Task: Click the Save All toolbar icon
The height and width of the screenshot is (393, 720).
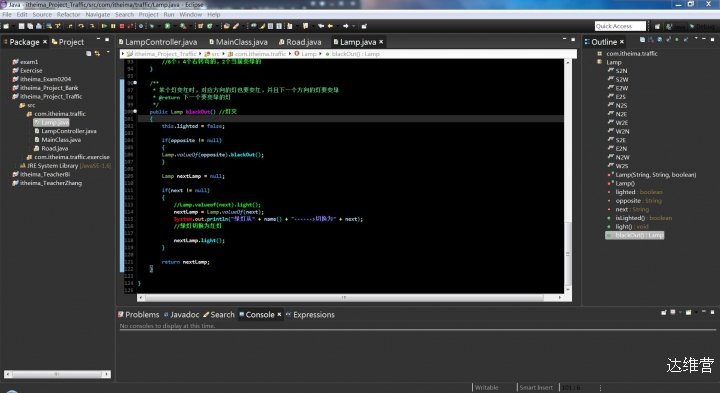Action: pos(30,26)
